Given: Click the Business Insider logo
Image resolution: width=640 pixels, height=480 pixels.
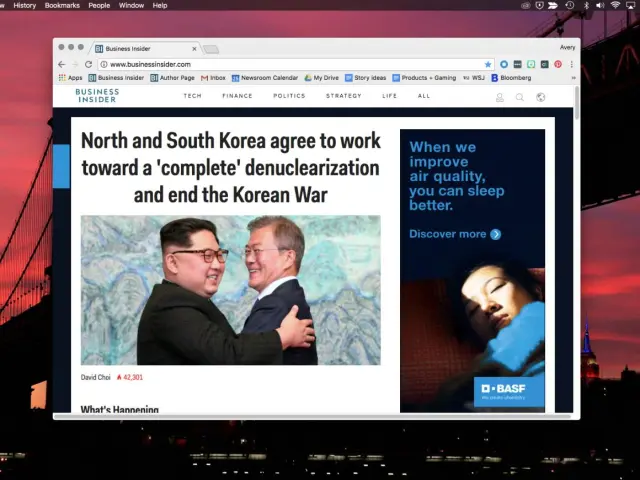Looking at the screenshot, I should (x=97, y=96).
